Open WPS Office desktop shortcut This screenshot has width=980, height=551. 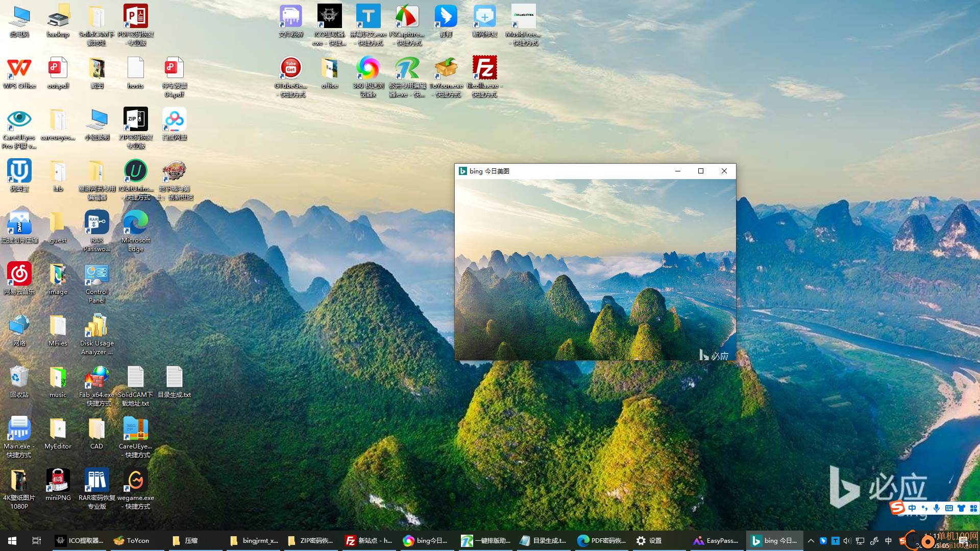[x=19, y=73]
